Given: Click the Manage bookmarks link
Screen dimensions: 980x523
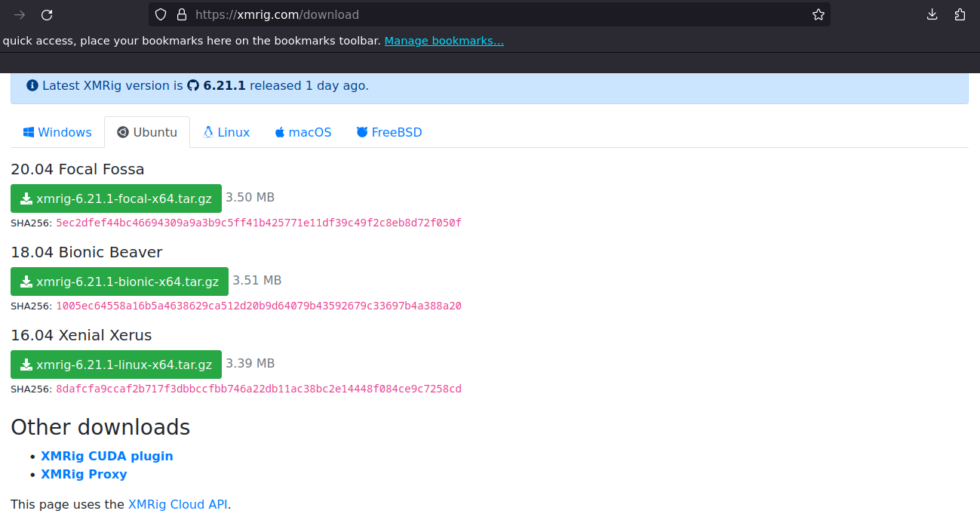Looking at the screenshot, I should tap(444, 40).
